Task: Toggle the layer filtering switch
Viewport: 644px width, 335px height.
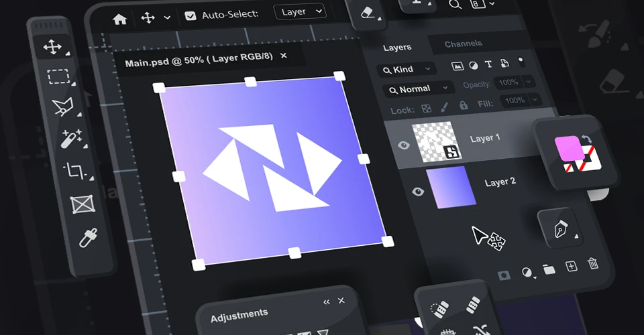Action: click(x=521, y=62)
